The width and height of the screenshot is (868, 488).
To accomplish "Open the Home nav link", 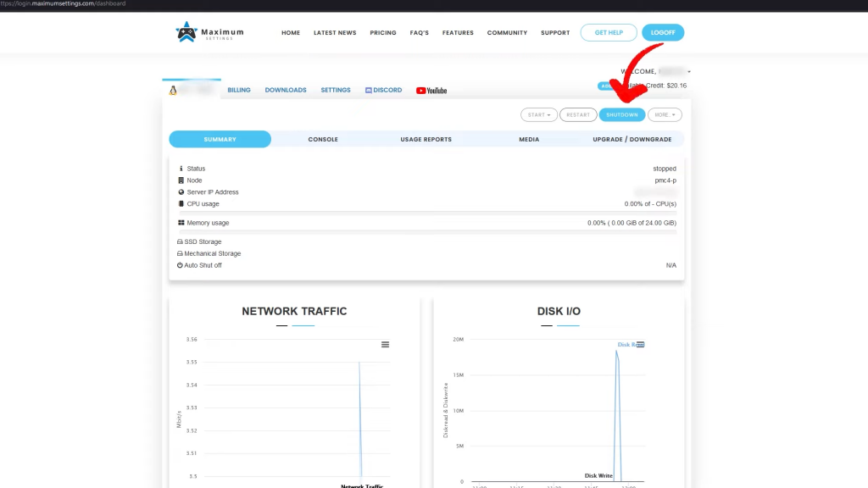I will tap(291, 33).
